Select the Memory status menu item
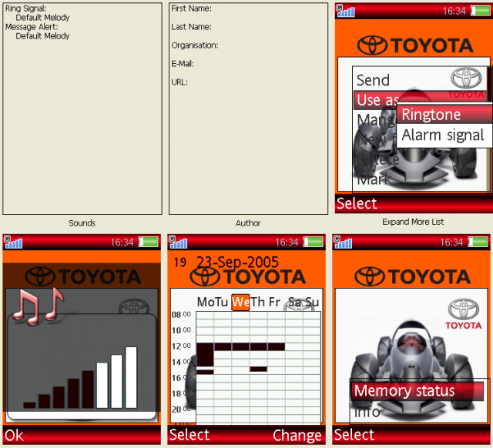This screenshot has width=493, height=448. coord(418,391)
